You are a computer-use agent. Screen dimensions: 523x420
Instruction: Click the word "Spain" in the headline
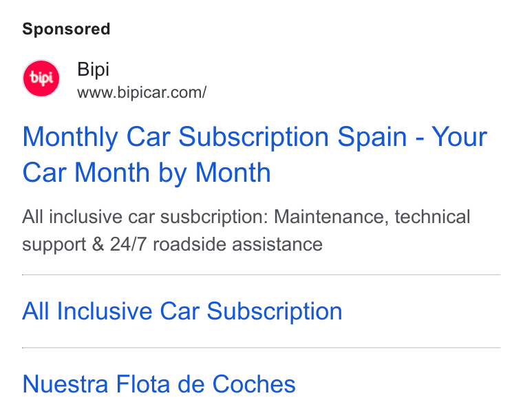click(x=372, y=137)
